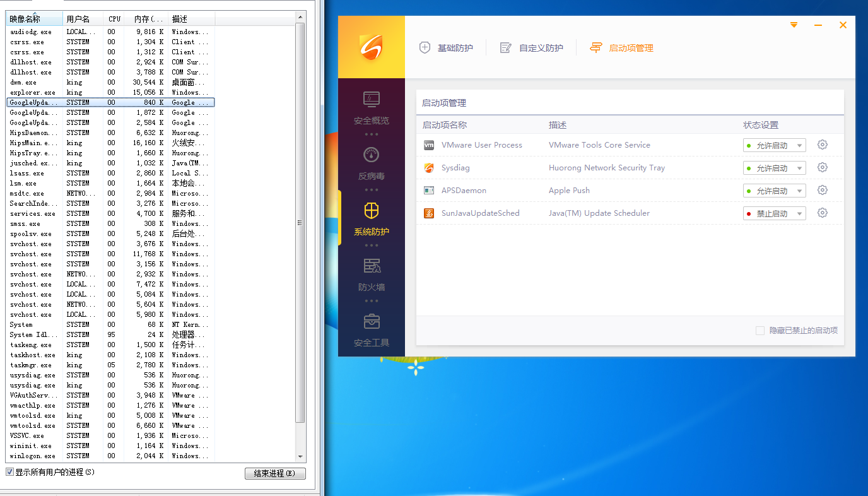This screenshot has width=868, height=496.
Task: Select SearchInde... process row
Action: [x=110, y=203]
